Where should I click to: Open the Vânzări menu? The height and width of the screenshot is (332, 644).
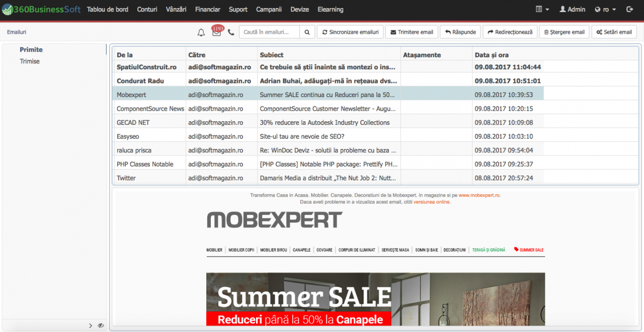[176, 10]
